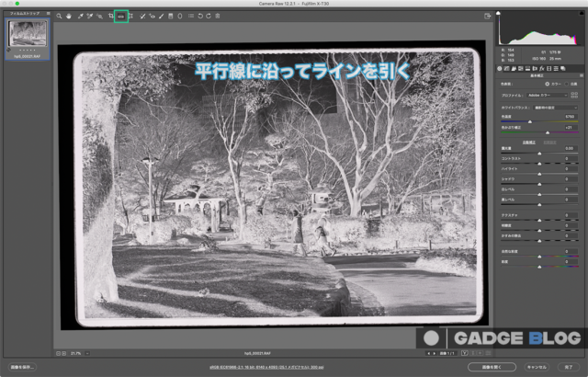Zoom out with the minus button
This screenshot has width=588, height=377.
[58, 353]
